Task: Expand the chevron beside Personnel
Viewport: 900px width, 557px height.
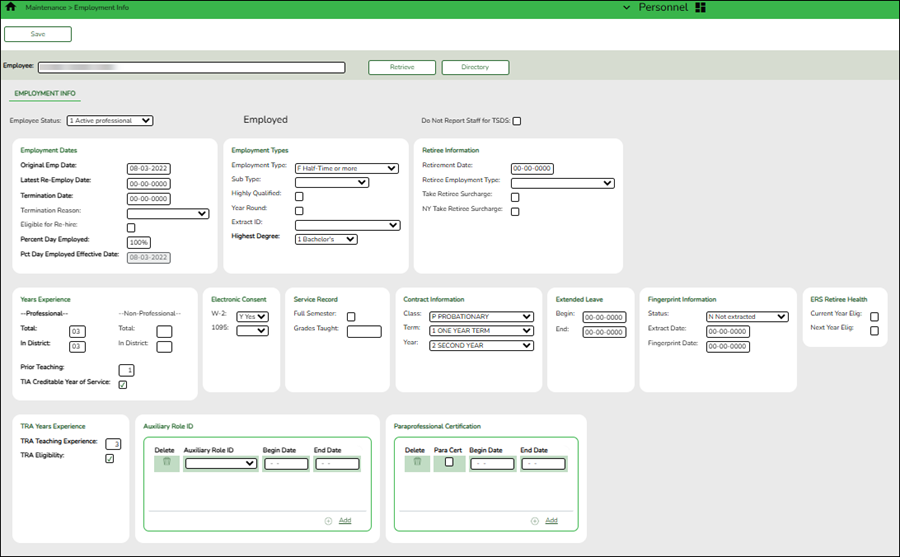Action: click(x=626, y=7)
